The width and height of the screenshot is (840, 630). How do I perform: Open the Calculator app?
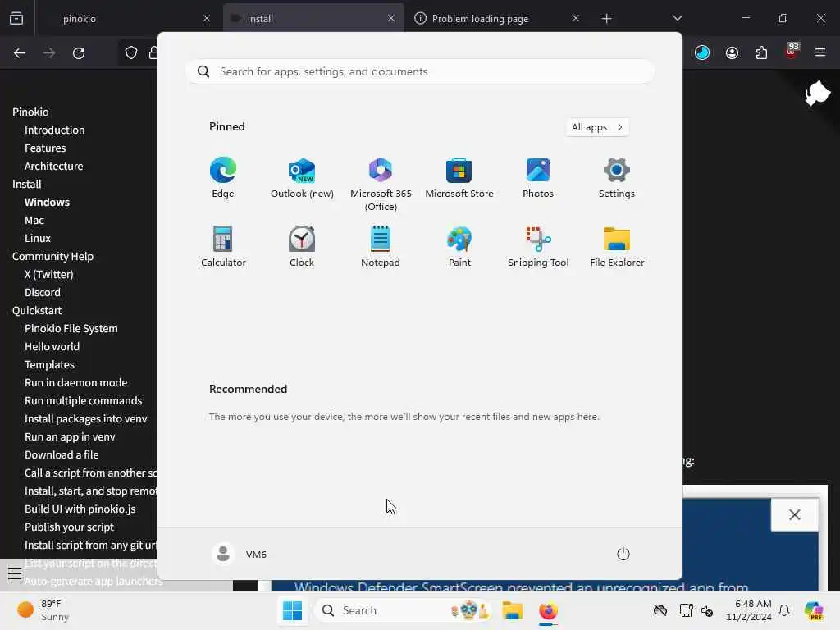pyautogui.click(x=223, y=246)
